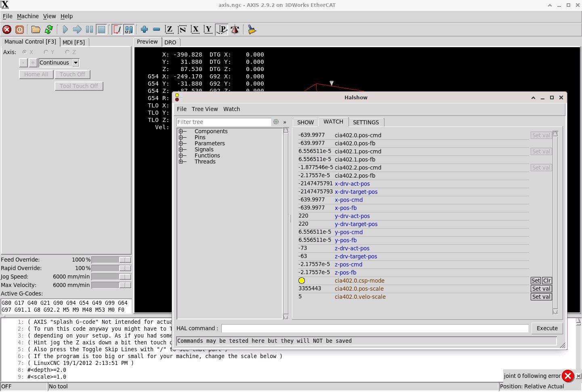Screen dimensions: 582x392
Task: Toggle skip lines with slash
Action: click(x=117, y=29)
